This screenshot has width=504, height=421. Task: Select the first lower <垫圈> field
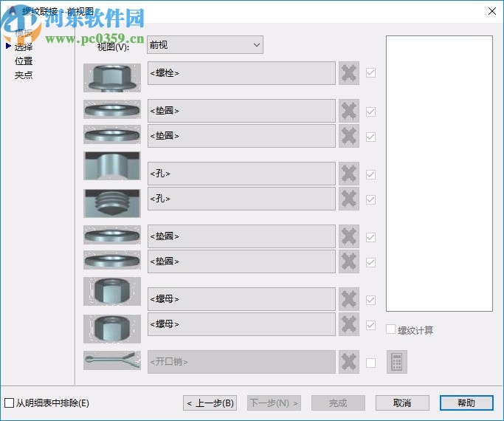point(241,236)
